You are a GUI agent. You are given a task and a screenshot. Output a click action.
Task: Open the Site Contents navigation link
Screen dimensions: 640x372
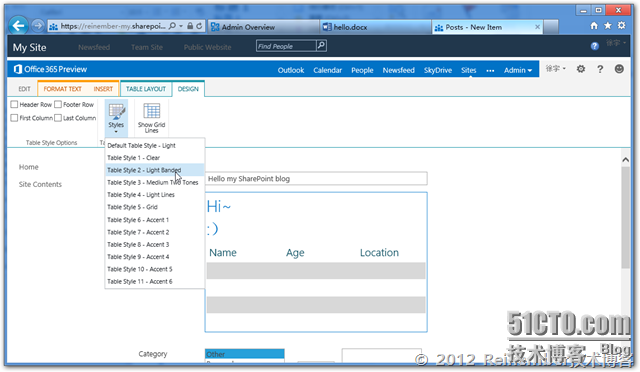coord(40,184)
